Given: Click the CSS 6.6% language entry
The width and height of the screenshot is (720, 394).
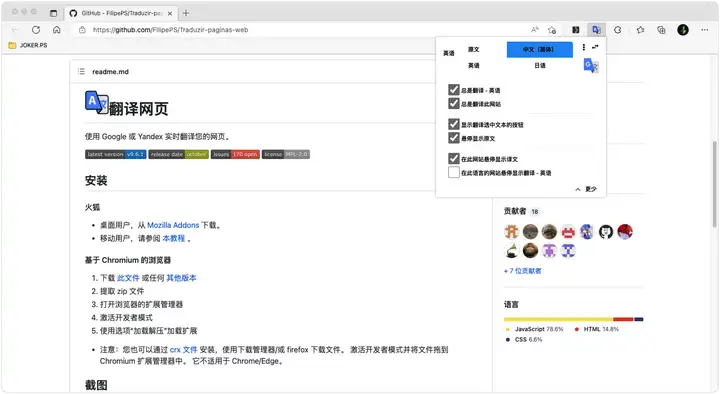Looking at the screenshot, I should (x=524, y=340).
